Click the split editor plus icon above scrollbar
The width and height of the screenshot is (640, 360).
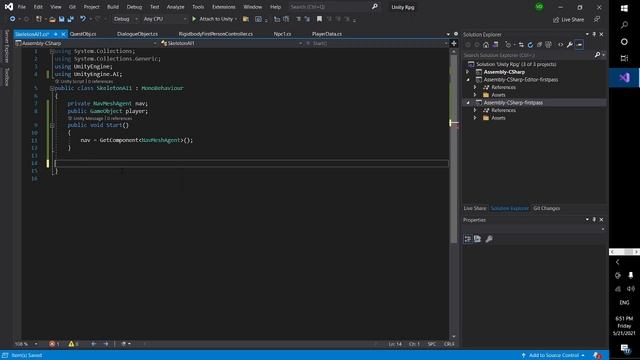coord(453,43)
